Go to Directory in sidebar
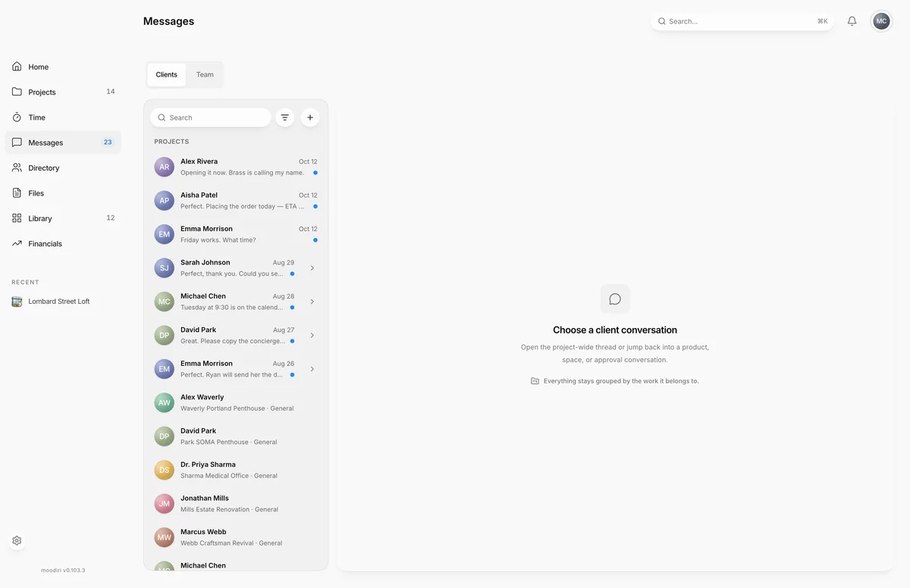910x588 pixels. click(63, 167)
